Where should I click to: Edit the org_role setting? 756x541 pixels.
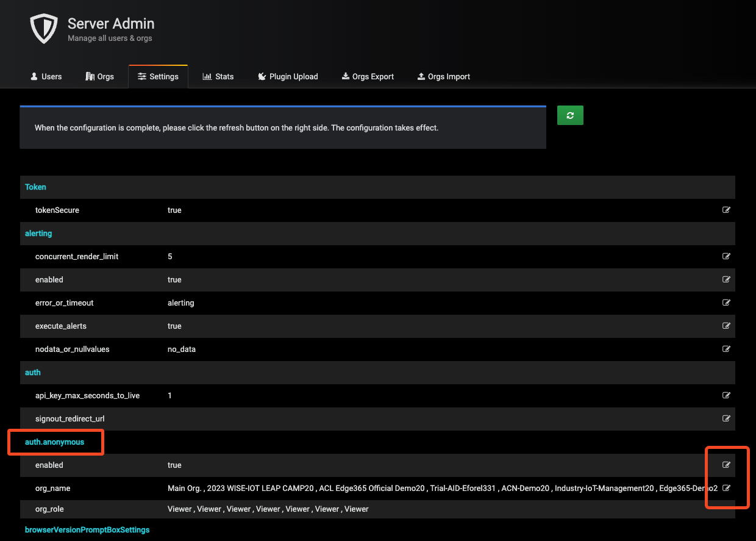(726, 509)
